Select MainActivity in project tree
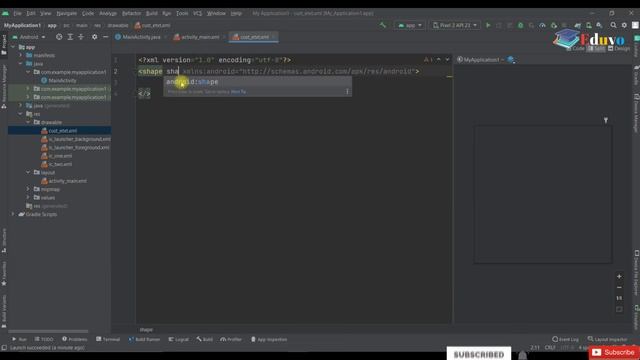 [x=59, y=80]
